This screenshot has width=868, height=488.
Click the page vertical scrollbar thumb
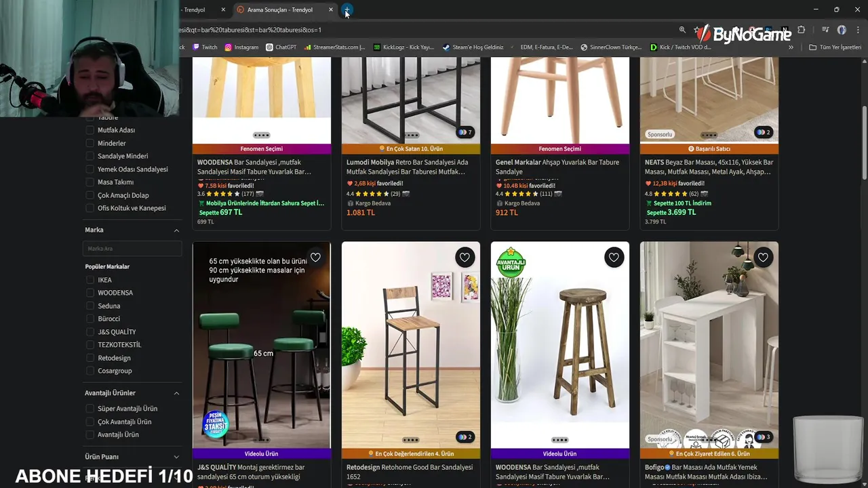click(864, 142)
